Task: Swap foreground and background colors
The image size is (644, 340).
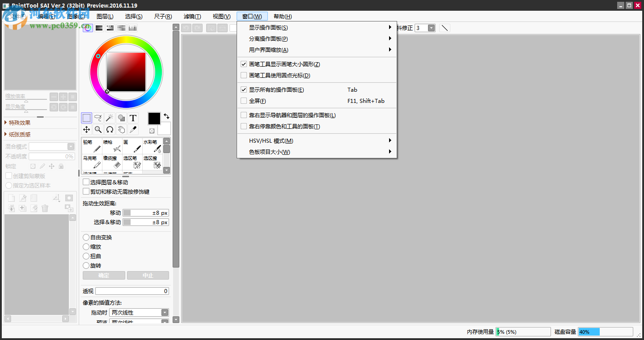Action: point(167,116)
